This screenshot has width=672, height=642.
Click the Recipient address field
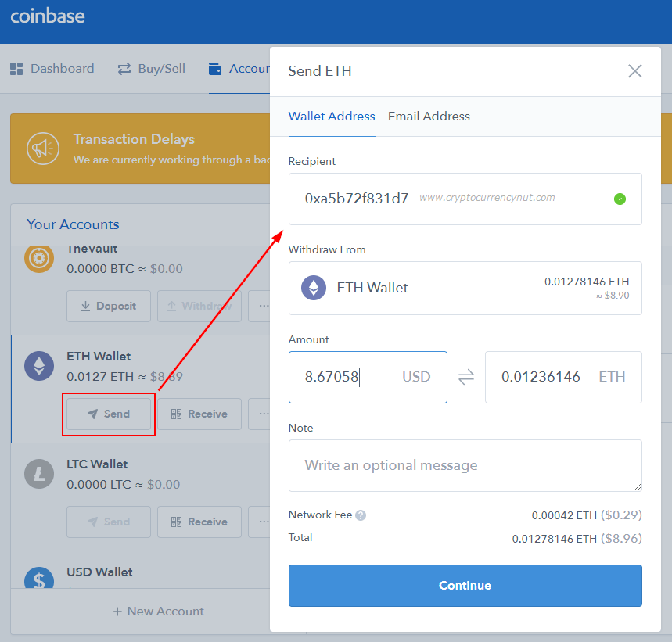[465, 199]
